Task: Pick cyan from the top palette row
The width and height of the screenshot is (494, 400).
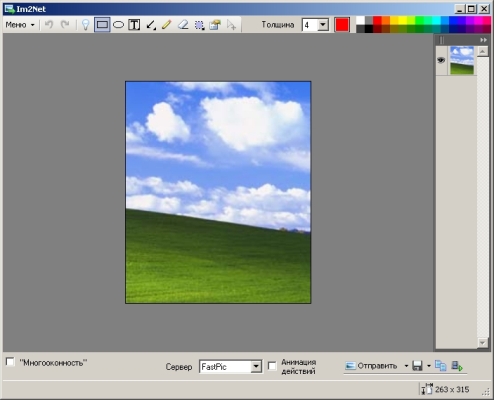Action: point(436,21)
